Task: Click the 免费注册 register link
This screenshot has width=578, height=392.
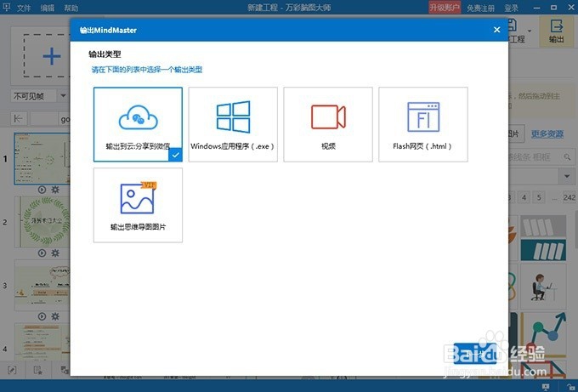Action: [x=480, y=8]
